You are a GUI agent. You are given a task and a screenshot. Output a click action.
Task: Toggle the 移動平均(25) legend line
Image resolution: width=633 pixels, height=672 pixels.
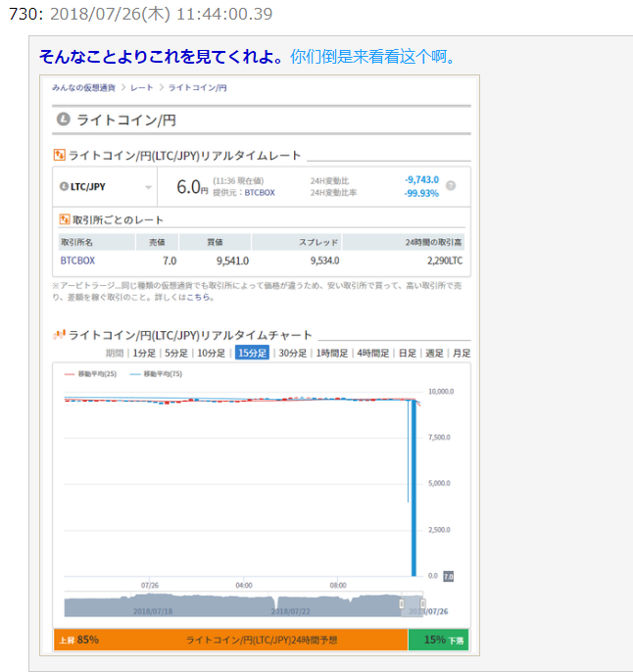click(x=90, y=374)
